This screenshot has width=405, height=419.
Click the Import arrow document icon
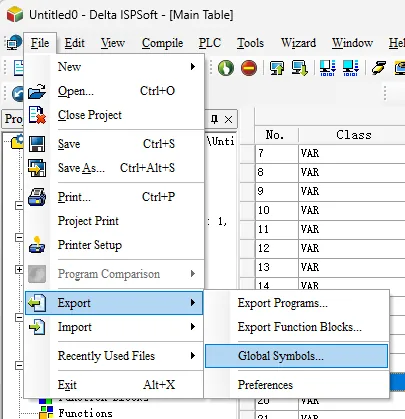[x=37, y=327]
